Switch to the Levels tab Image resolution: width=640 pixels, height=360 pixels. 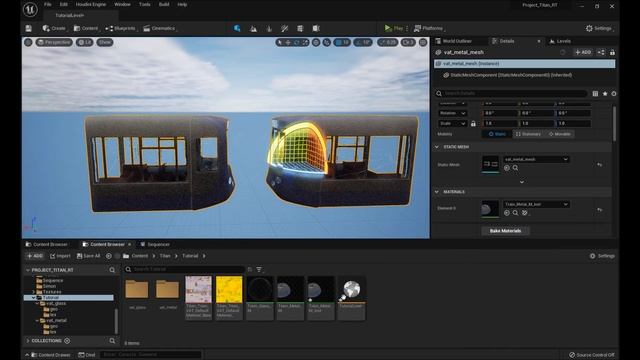coord(564,41)
